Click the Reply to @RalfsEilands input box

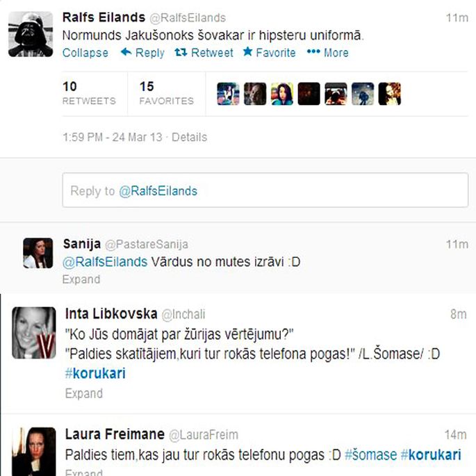[x=265, y=190]
